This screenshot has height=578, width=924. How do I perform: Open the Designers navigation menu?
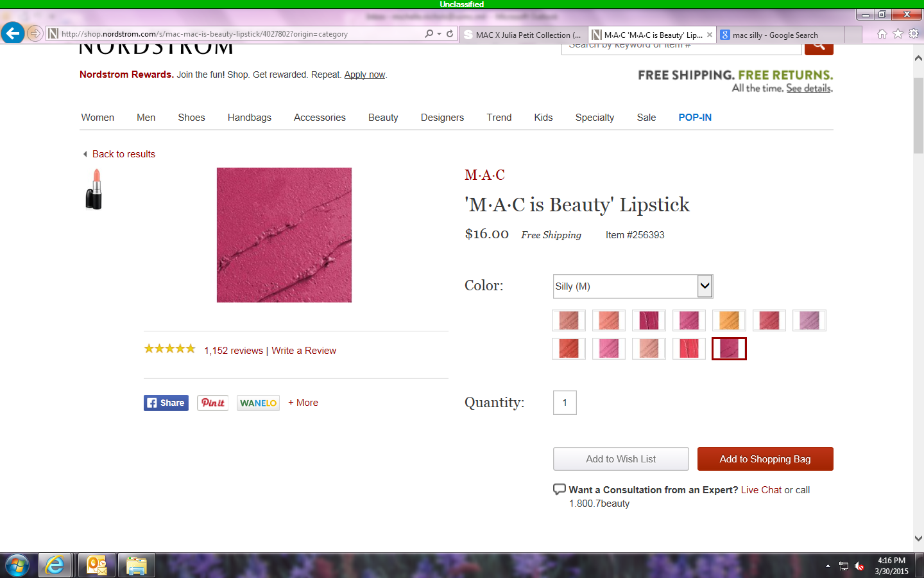442,118
